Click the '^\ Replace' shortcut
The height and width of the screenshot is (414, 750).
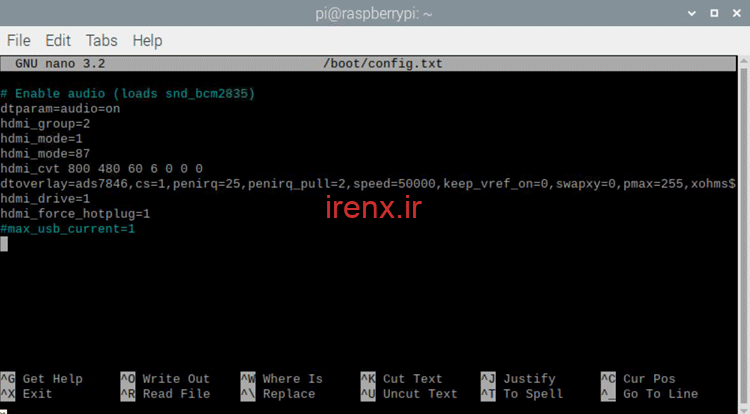click(278, 394)
